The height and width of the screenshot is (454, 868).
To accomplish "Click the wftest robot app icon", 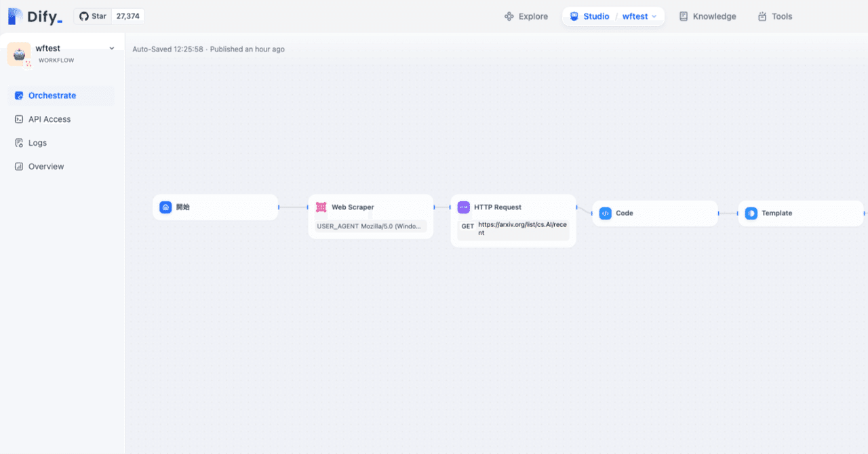I will point(19,54).
